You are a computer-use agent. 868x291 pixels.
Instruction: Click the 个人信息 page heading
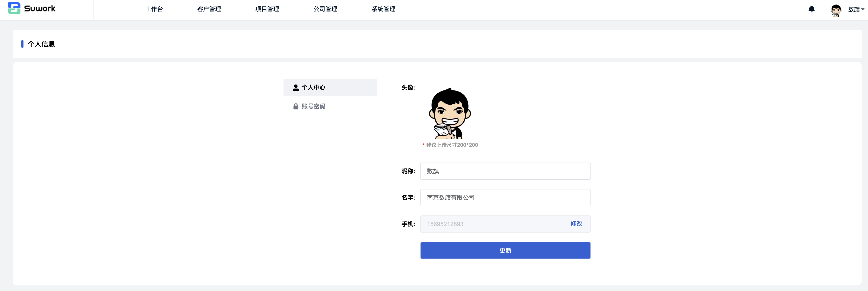tap(41, 44)
